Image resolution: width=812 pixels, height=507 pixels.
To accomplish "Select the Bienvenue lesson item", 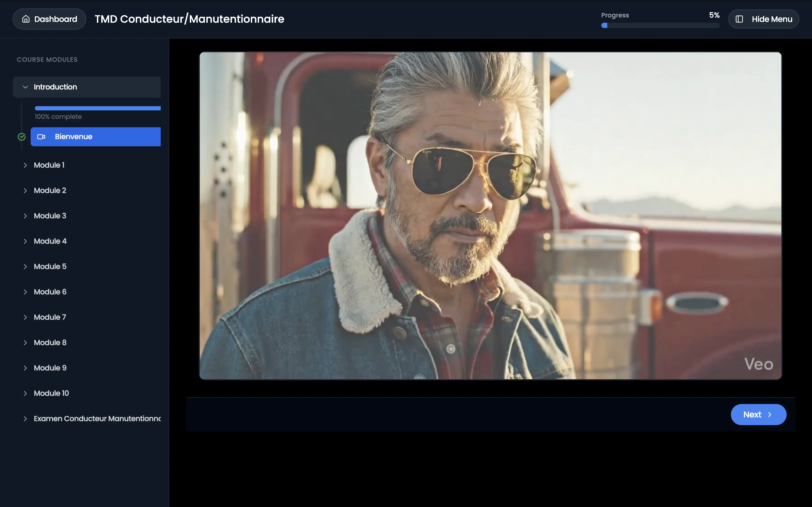I will point(96,137).
